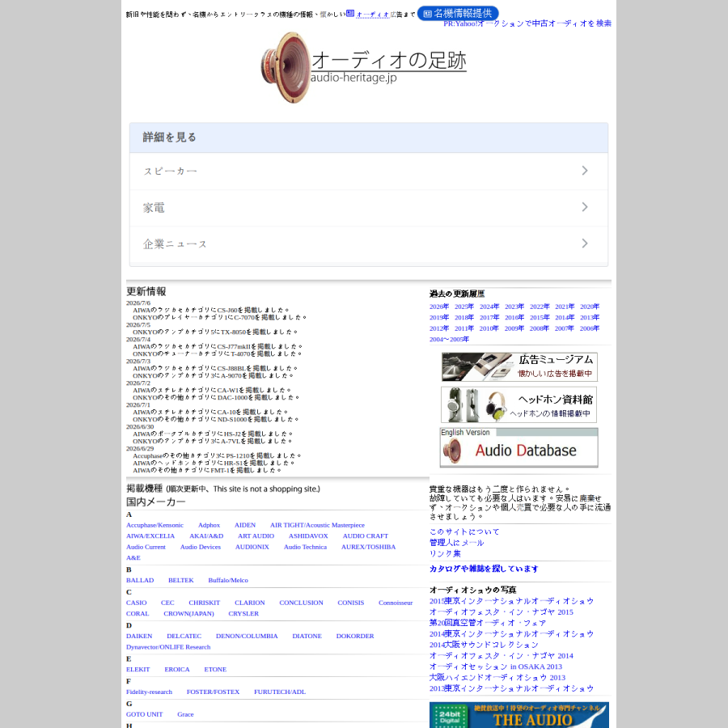Open Audio Technica maker page

click(305, 547)
